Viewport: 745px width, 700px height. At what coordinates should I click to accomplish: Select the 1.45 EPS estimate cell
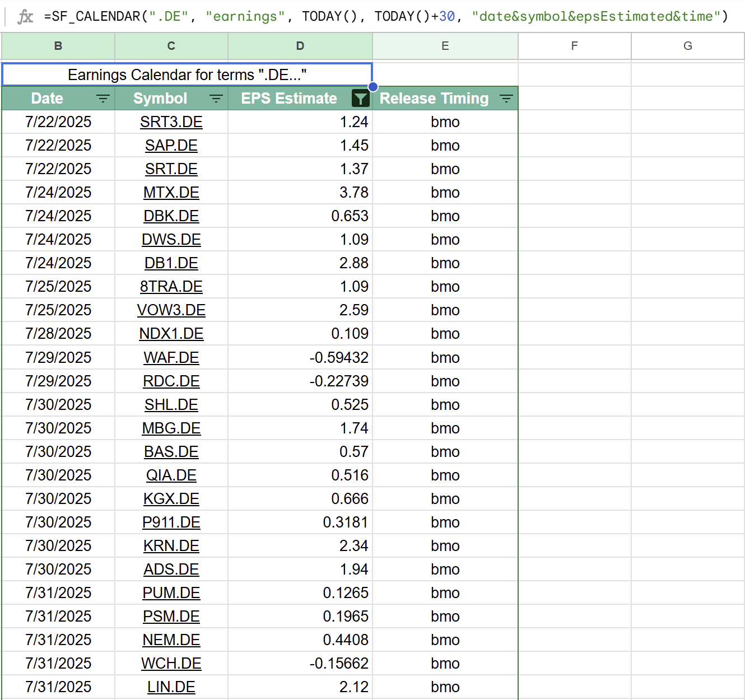pos(300,145)
